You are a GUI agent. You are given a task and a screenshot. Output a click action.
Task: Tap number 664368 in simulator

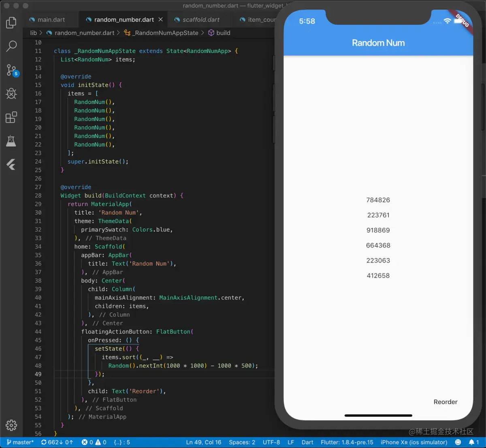point(378,245)
